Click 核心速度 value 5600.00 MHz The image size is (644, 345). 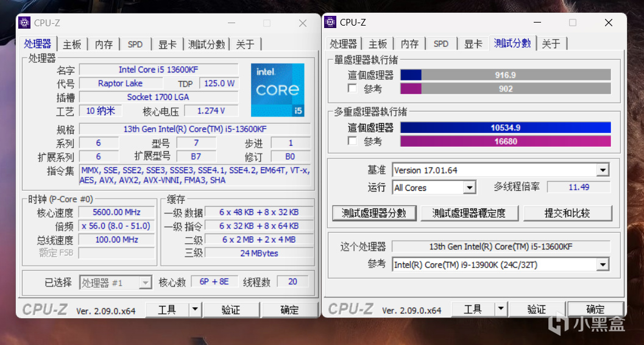(116, 212)
